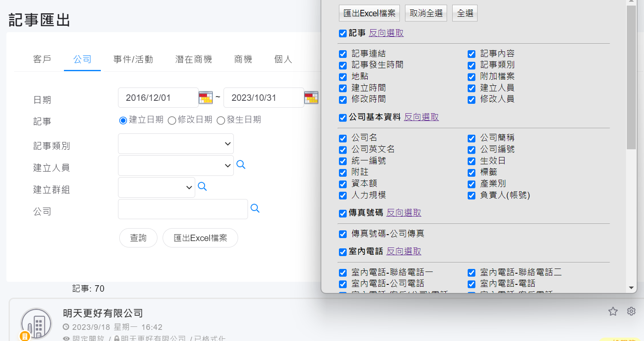The height and width of the screenshot is (341, 644).
Task: Select the 修改日期 radio button
Action: [172, 121]
